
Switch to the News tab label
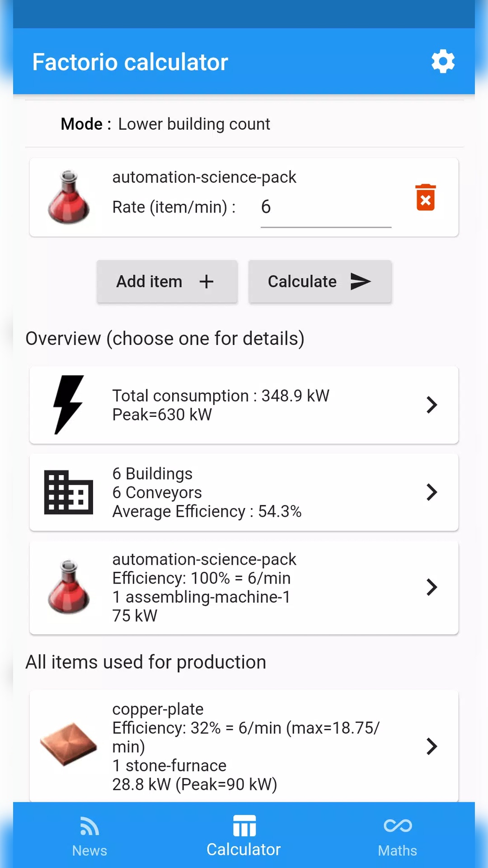[89, 850]
